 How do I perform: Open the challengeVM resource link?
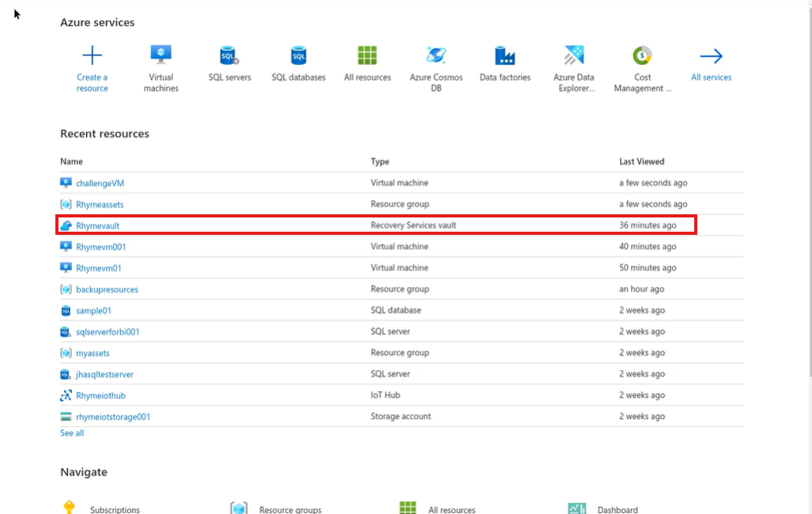100,183
